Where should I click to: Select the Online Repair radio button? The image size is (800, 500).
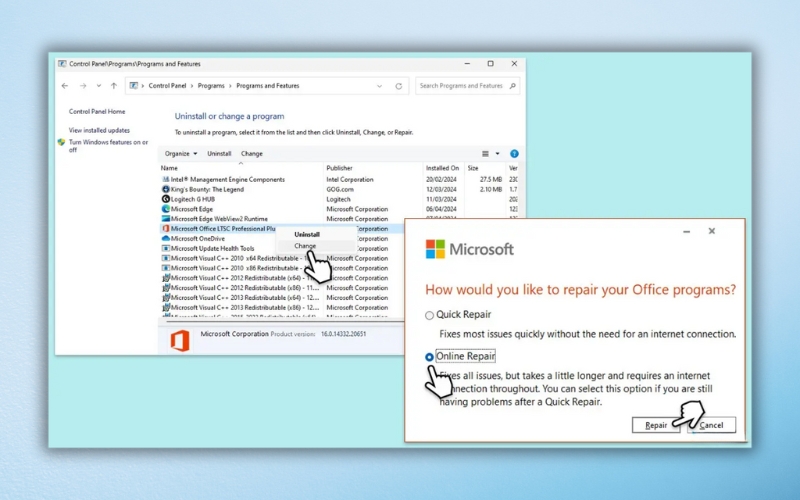click(430, 357)
